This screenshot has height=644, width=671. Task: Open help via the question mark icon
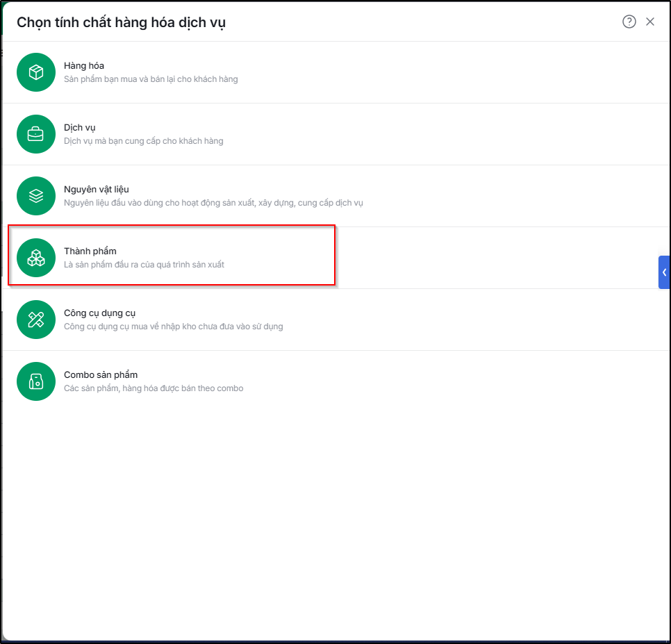pyautogui.click(x=629, y=22)
